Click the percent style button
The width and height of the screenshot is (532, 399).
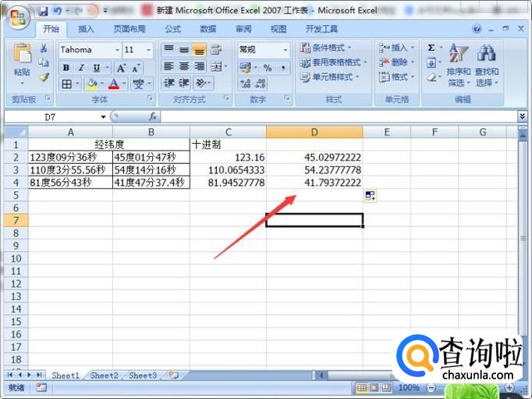tap(267, 67)
